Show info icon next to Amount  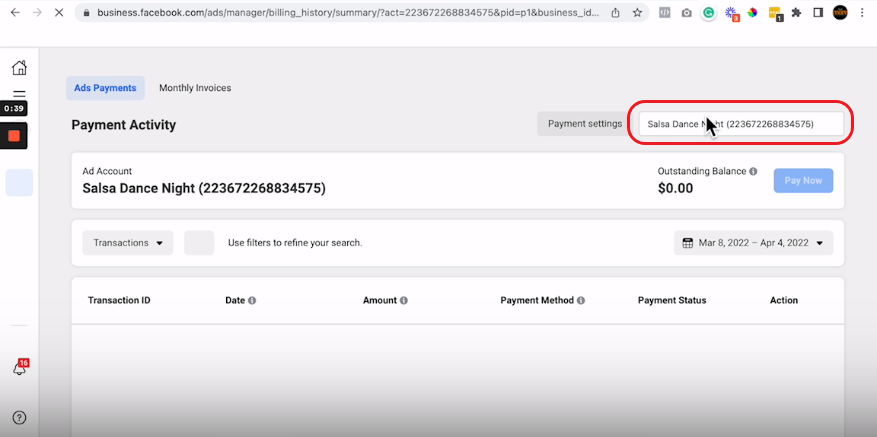tap(403, 300)
